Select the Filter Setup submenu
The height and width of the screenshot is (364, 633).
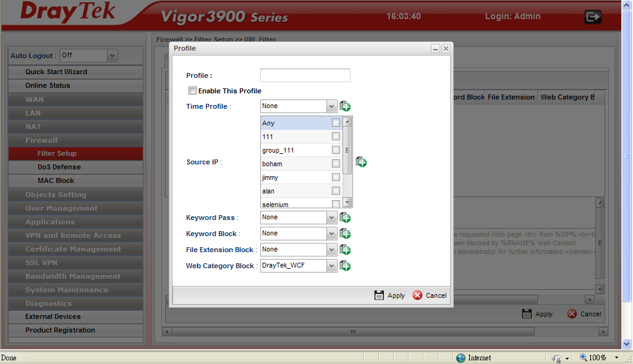point(75,153)
